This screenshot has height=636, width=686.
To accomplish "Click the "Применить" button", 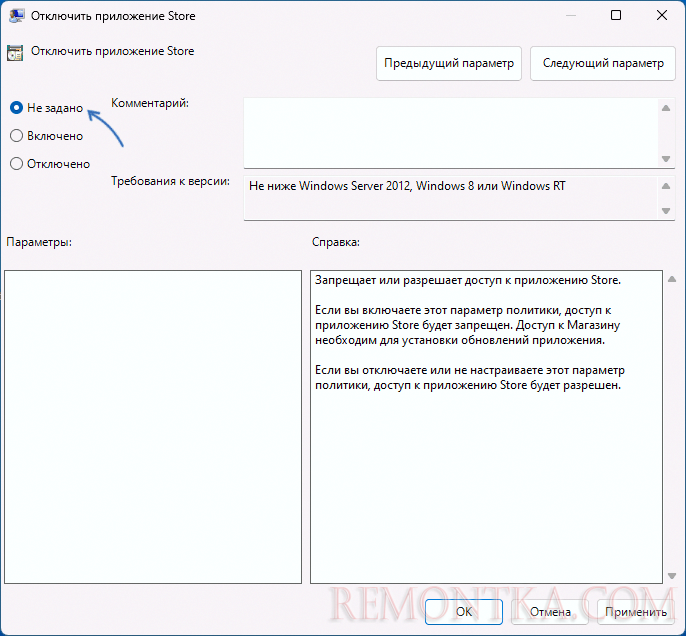I will click(636, 612).
